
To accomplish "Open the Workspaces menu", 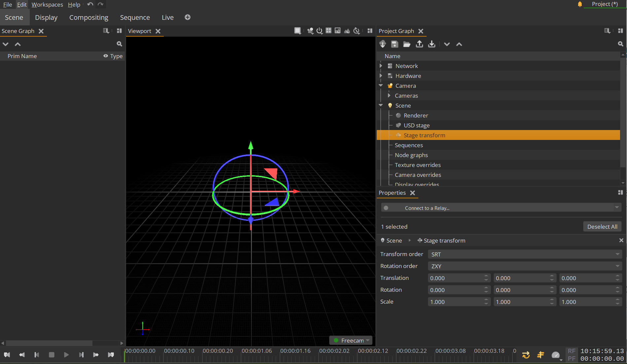I will (47, 5).
